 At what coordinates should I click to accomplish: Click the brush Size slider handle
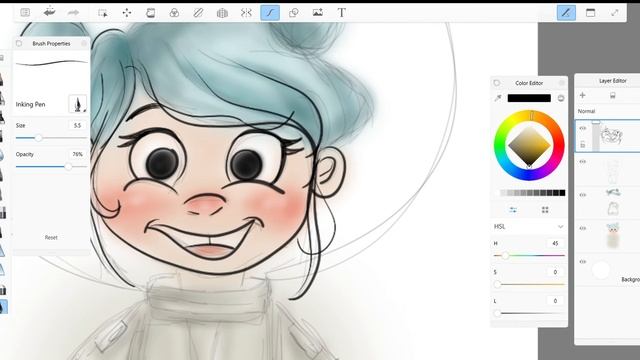pyautogui.click(x=38, y=138)
